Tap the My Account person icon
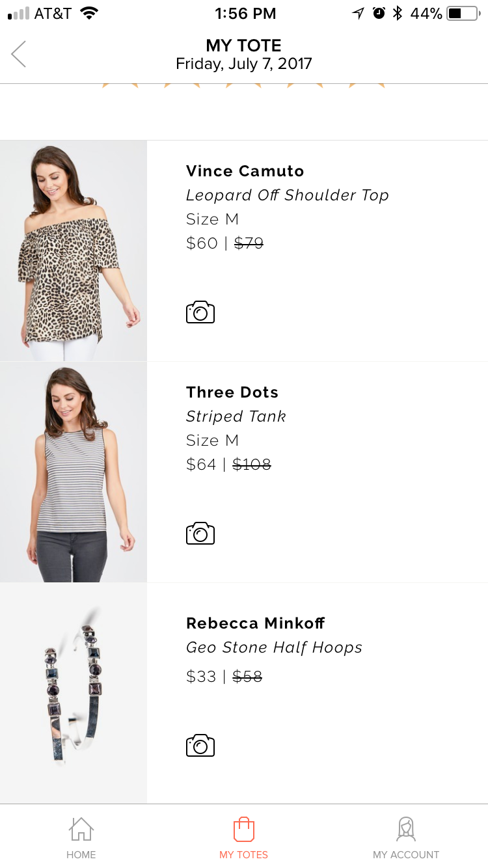This screenshot has width=488, height=868. (x=406, y=829)
